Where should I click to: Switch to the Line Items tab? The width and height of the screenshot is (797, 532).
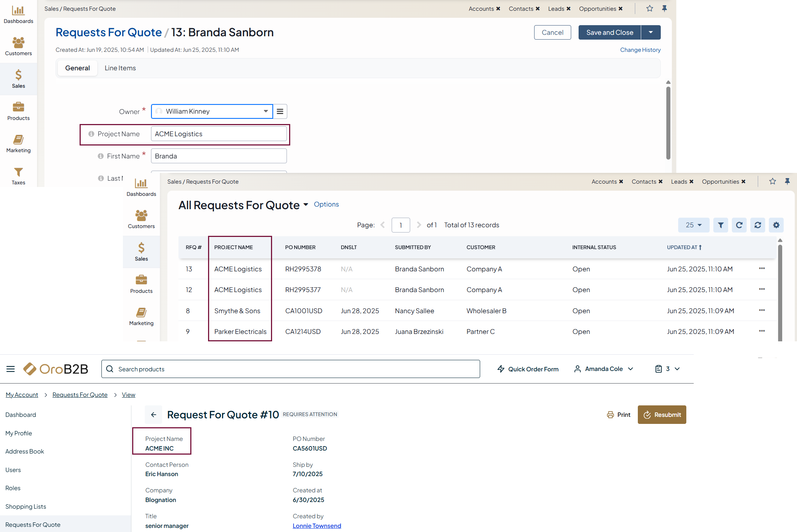click(120, 68)
